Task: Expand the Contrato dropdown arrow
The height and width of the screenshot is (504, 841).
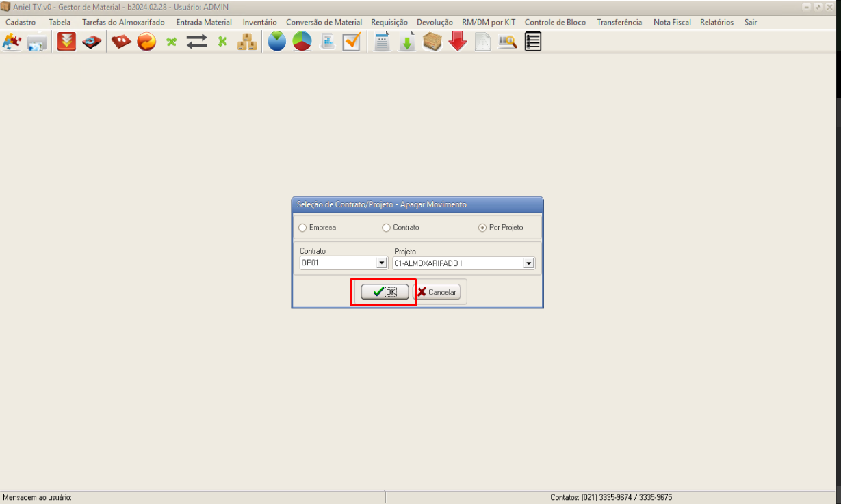Action: coord(381,263)
